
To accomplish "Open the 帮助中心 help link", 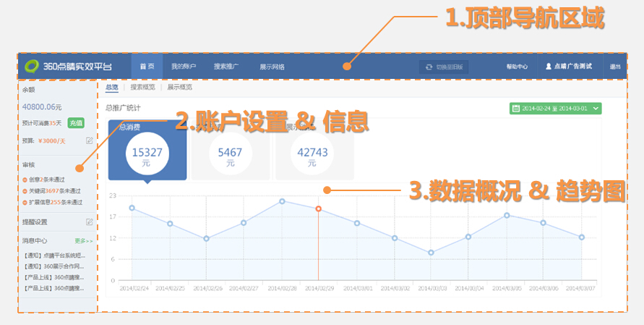I will point(517,67).
